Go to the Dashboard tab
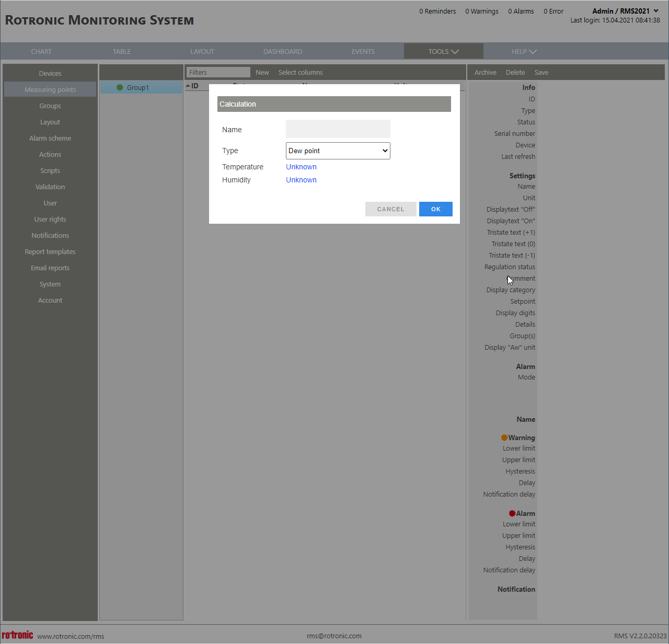The image size is (669, 644). (283, 51)
